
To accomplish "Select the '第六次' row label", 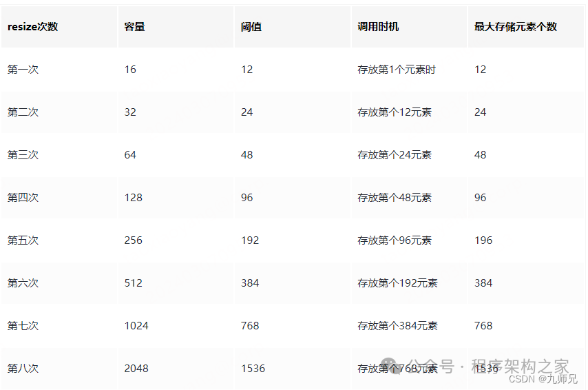I will [x=23, y=283].
